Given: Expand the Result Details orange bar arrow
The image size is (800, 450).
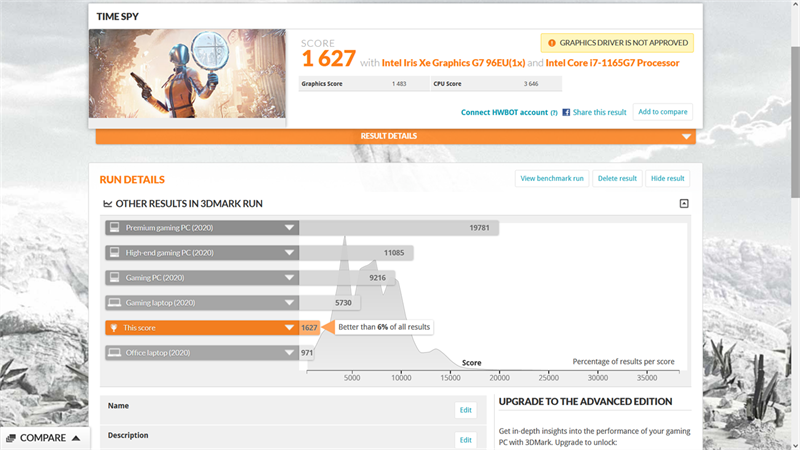Looking at the screenshot, I should pyautogui.click(x=686, y=136).
